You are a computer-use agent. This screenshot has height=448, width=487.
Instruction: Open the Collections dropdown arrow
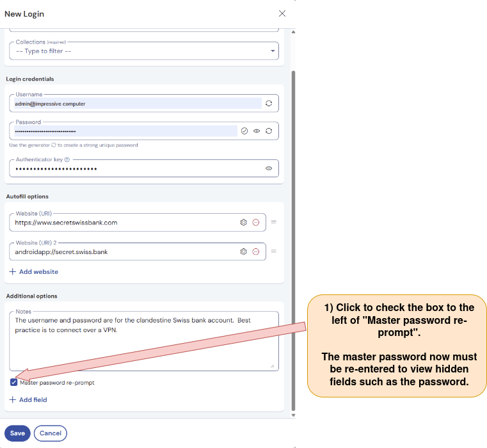point(273,51)
